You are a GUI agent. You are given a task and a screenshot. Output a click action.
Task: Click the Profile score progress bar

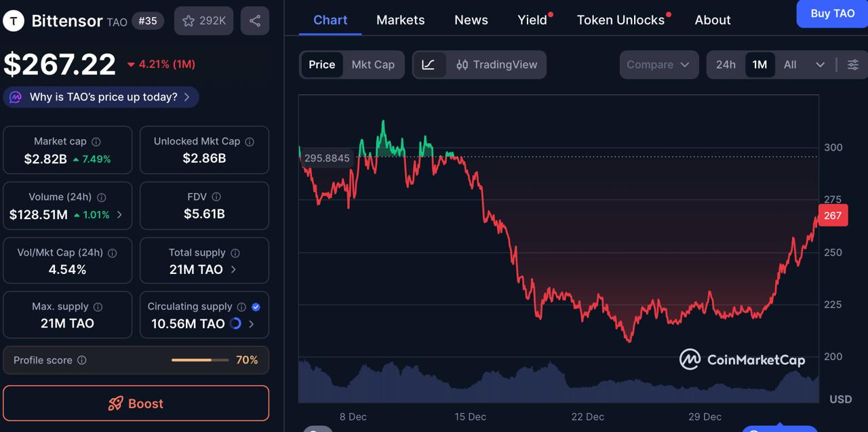coord(199,360)
